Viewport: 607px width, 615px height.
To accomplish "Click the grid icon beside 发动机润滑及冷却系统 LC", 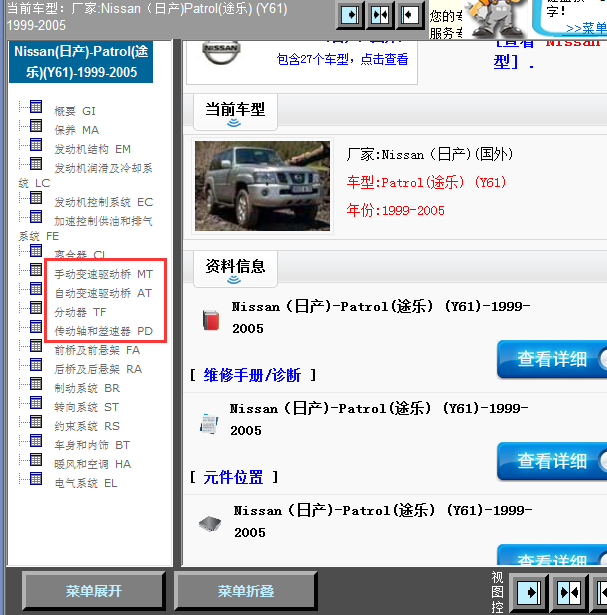I will pyautogui.click(x=36, y=164).
